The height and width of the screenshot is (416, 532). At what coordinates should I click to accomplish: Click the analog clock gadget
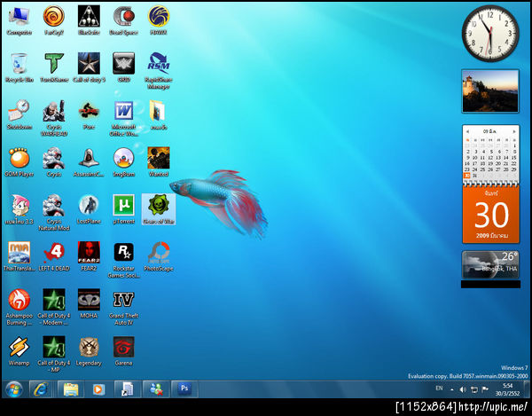(x=490, y=33)
